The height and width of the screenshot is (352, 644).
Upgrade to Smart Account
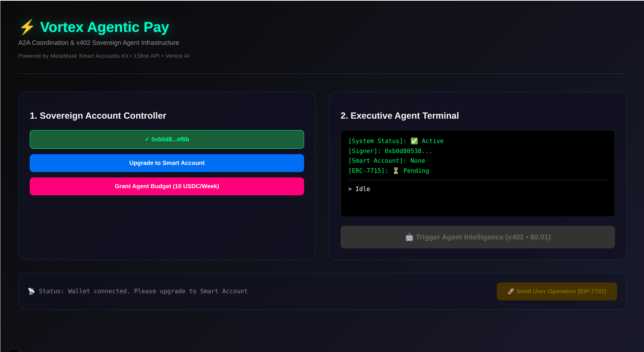(x=167, y=163)
